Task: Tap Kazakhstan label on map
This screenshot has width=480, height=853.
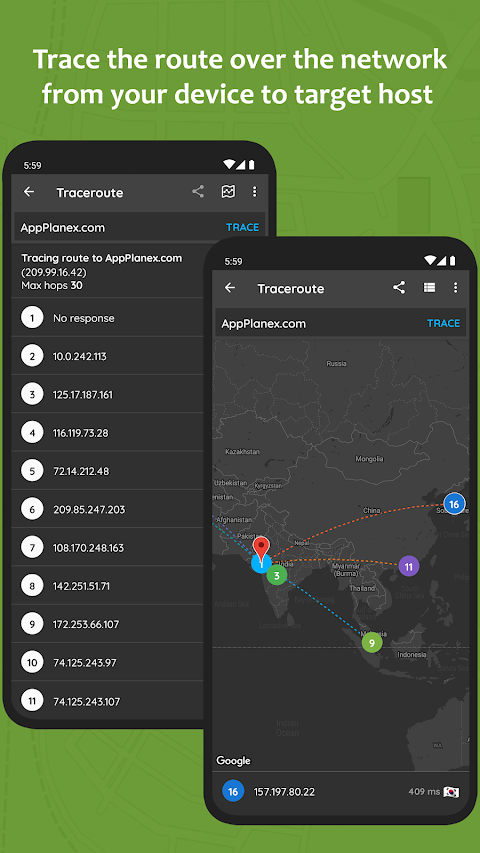Action: click(242, 451)
